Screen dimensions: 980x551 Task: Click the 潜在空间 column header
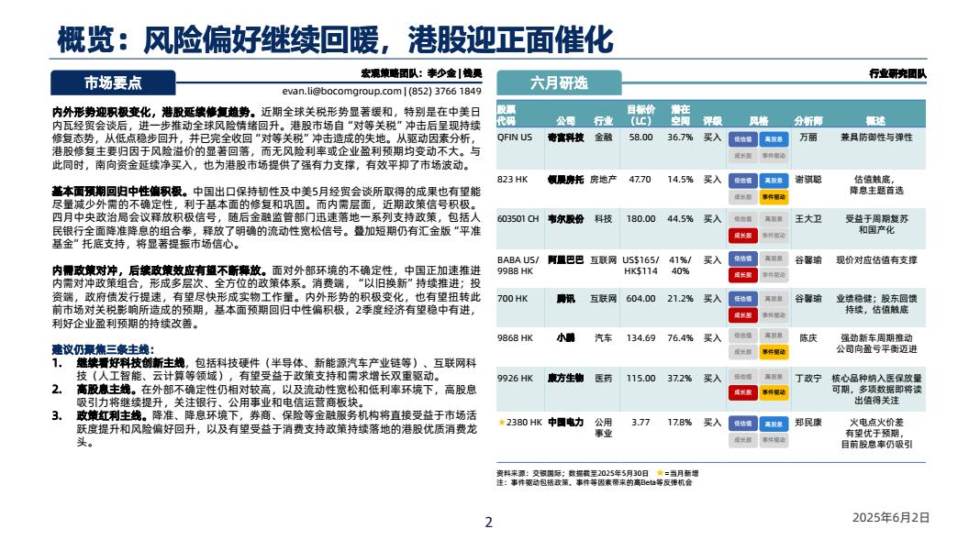[680, 115]
